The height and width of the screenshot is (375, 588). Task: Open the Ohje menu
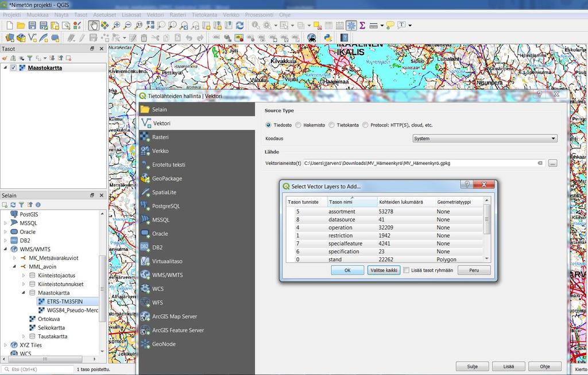point(285,14)
